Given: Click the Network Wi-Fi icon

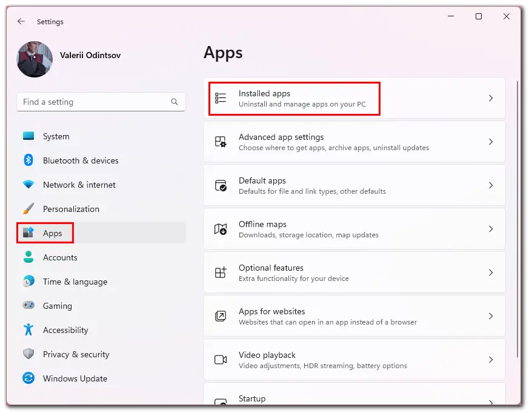Looking at the screenshot, I should (x=28, y=185).
